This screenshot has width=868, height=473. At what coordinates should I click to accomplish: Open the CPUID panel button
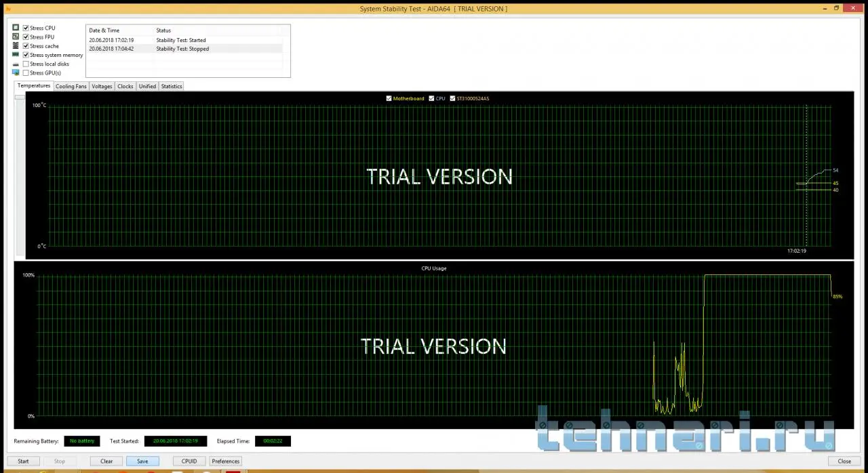[189, 461]
